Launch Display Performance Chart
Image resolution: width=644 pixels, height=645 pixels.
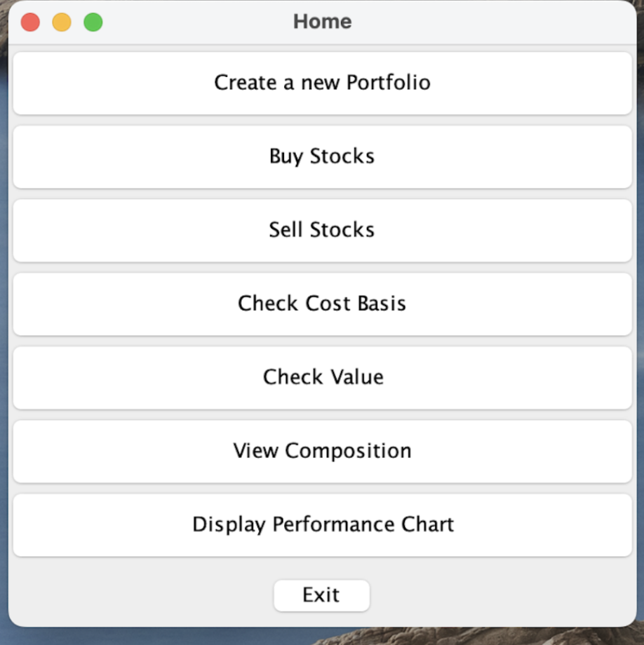(x=322, y=524)
